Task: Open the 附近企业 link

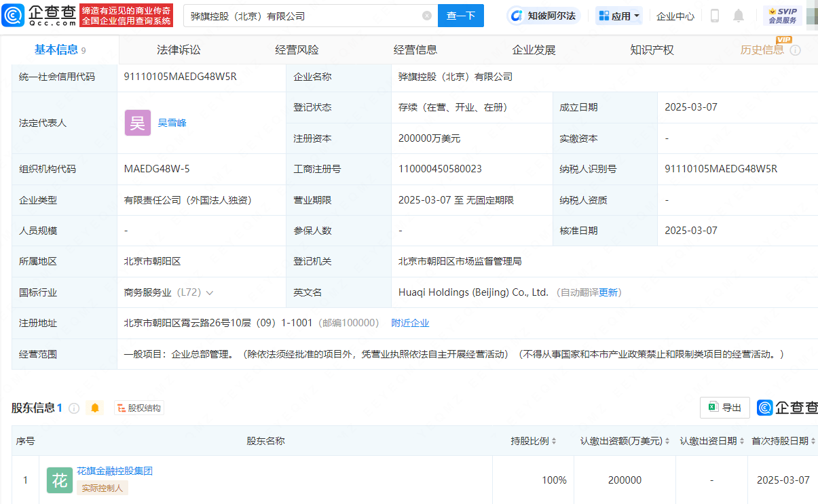Action: pyautogui.click(x=410, y=323)
